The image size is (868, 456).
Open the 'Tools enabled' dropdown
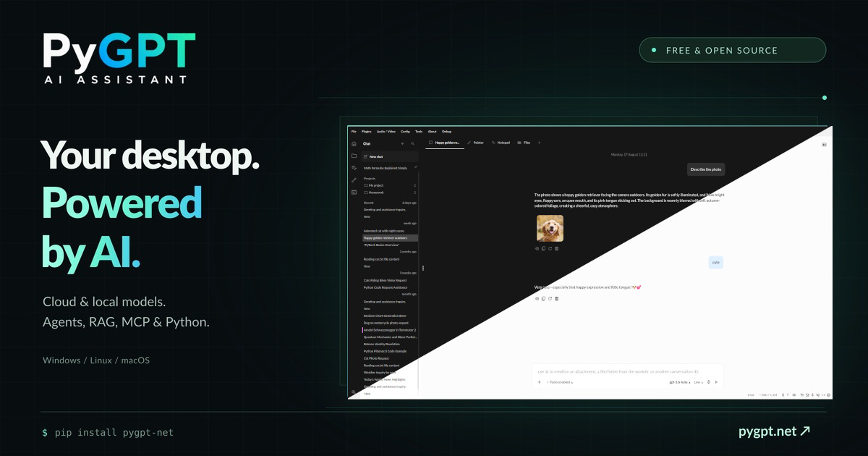click(x=560, y=381)
